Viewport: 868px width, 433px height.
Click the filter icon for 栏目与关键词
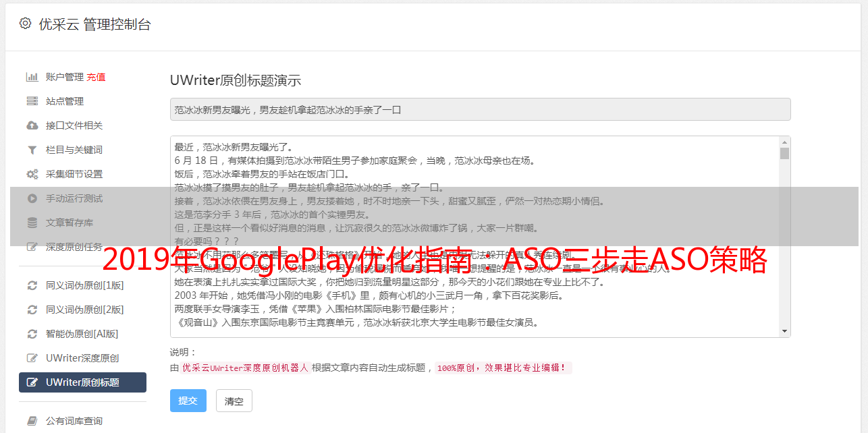click(32, 150)
